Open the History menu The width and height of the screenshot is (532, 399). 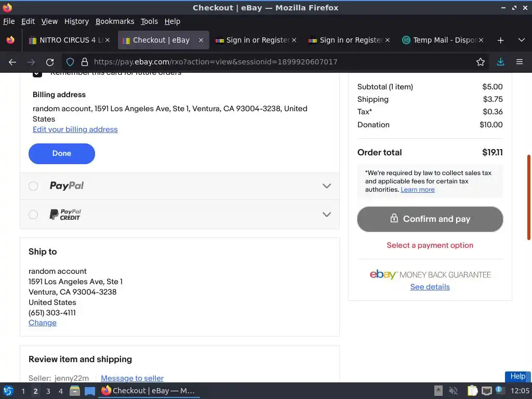[77, 21]
